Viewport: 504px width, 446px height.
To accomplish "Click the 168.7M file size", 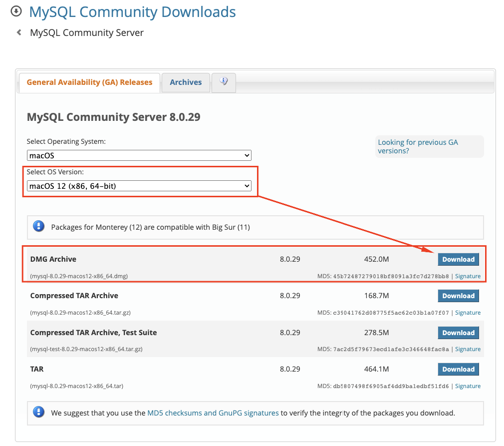I will coord(376,295).
